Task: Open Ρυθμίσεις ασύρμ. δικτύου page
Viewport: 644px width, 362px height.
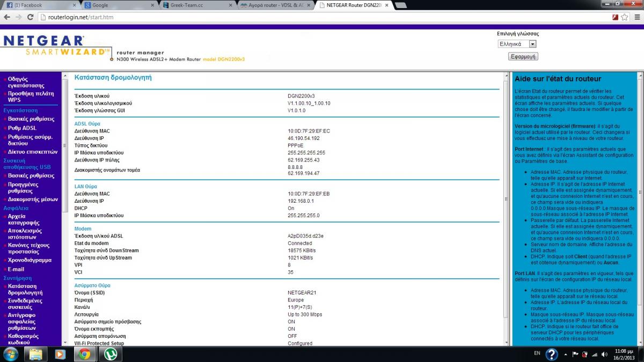Action: tap(30, 140)
